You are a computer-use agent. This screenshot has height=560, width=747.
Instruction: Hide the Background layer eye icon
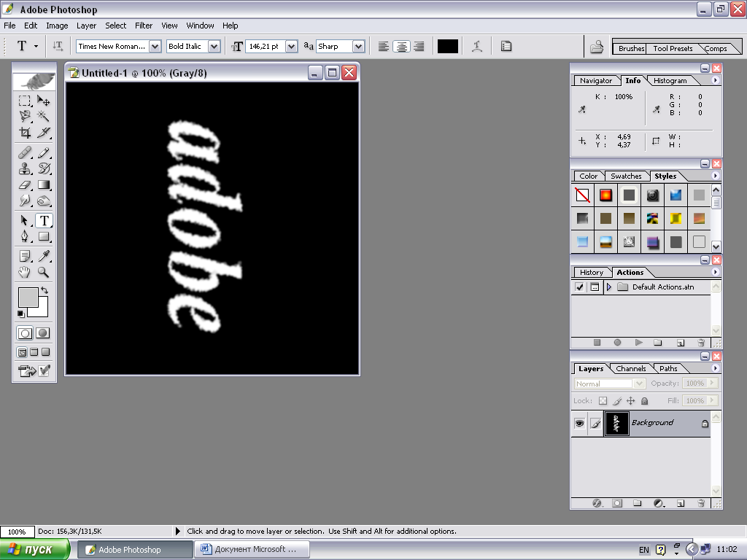tap(579, 423)
